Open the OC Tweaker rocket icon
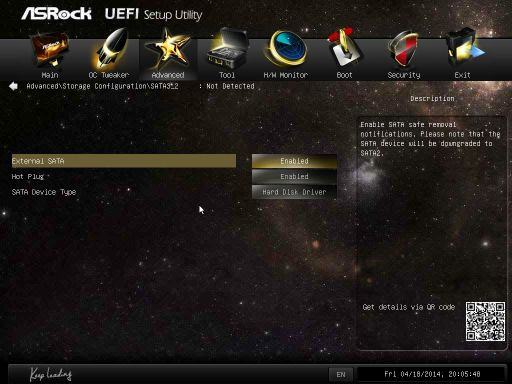 [110, 49]
